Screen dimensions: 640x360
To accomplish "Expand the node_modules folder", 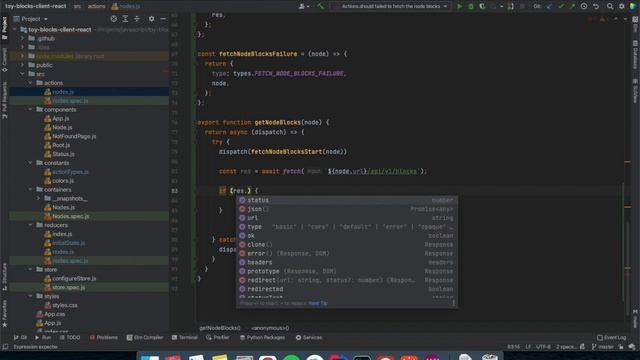I will point(22,56).
